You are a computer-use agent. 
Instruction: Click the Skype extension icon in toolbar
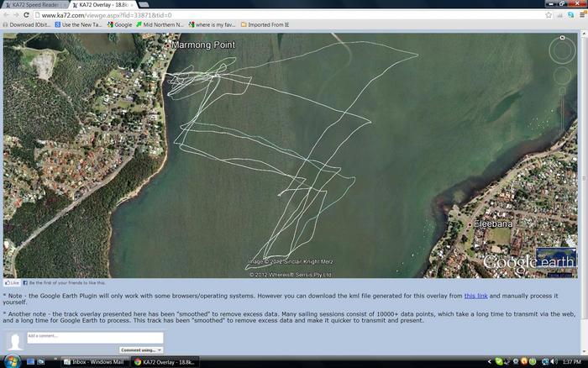point(570,15)
